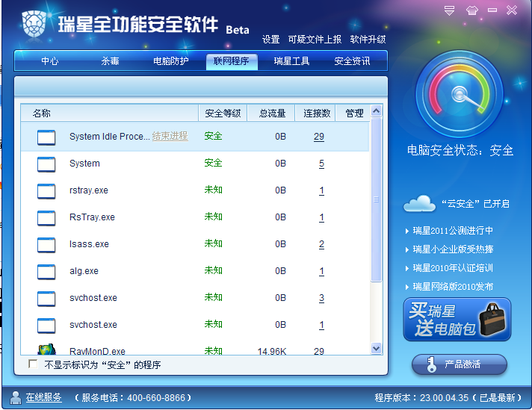Image resolution: width=532 pixels, height=410 pixels.
Task: Select the RavMonD.exe process name
Action: click(97, 351)
